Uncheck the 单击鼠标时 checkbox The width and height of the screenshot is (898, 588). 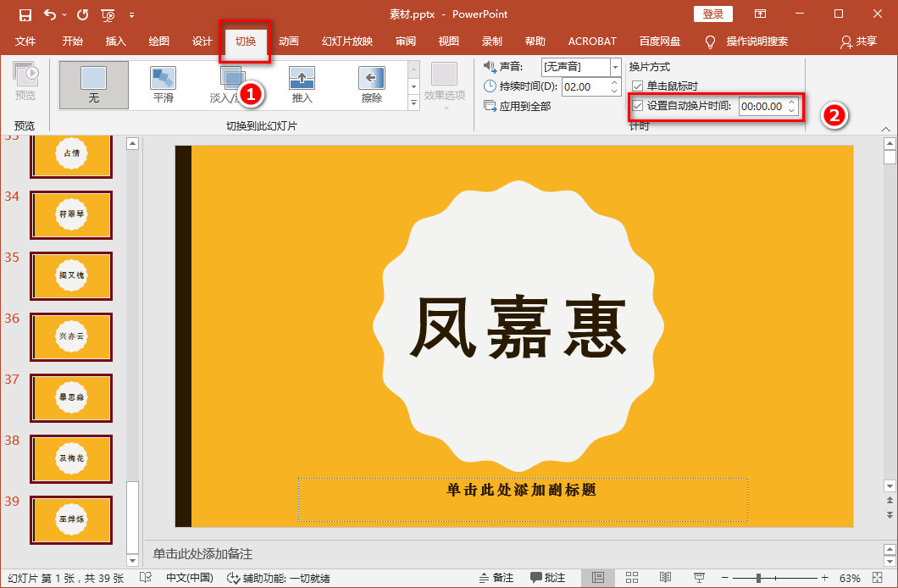pos(636,86)
